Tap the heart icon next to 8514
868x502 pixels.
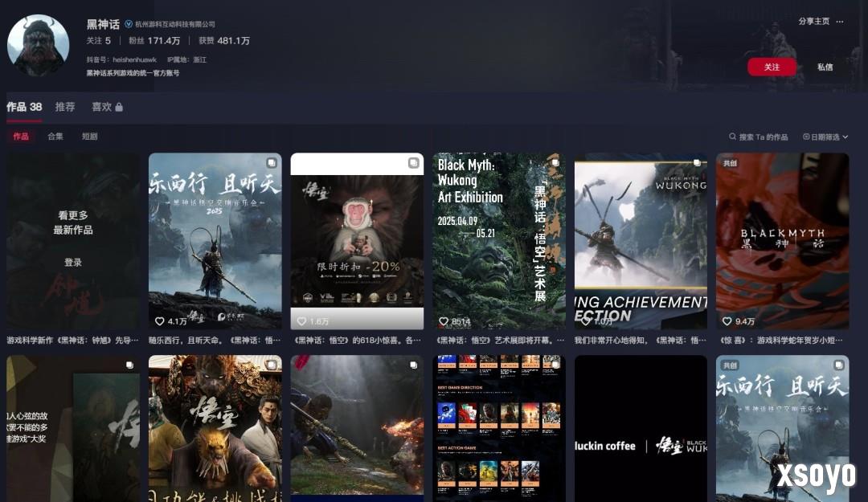(x=444, y=321)
